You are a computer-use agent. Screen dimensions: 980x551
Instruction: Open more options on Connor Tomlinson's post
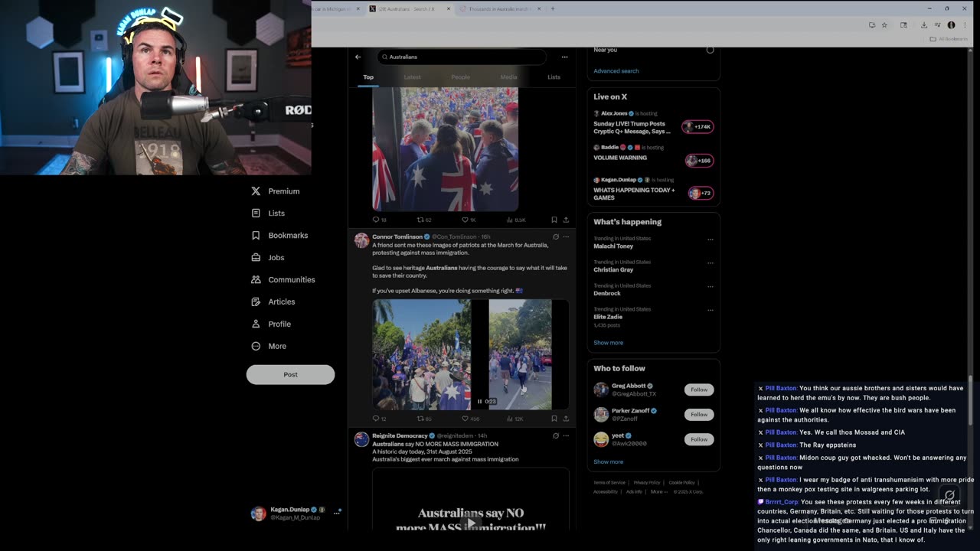[567, 236]
